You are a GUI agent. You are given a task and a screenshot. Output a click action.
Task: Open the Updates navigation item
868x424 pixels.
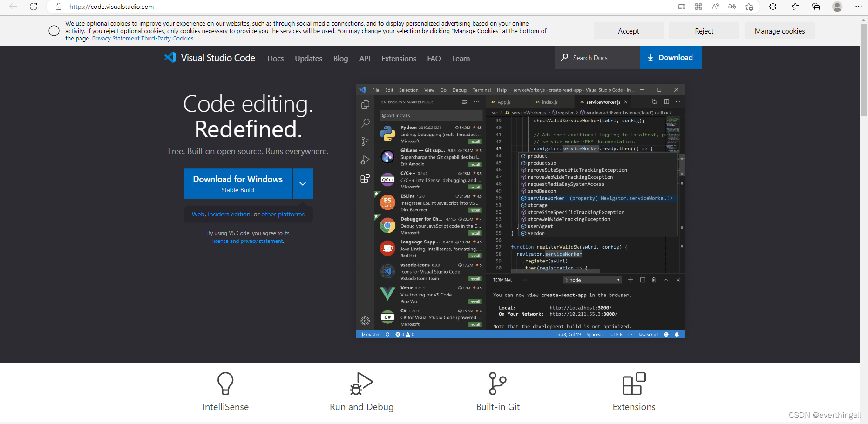tap(308, 58)
